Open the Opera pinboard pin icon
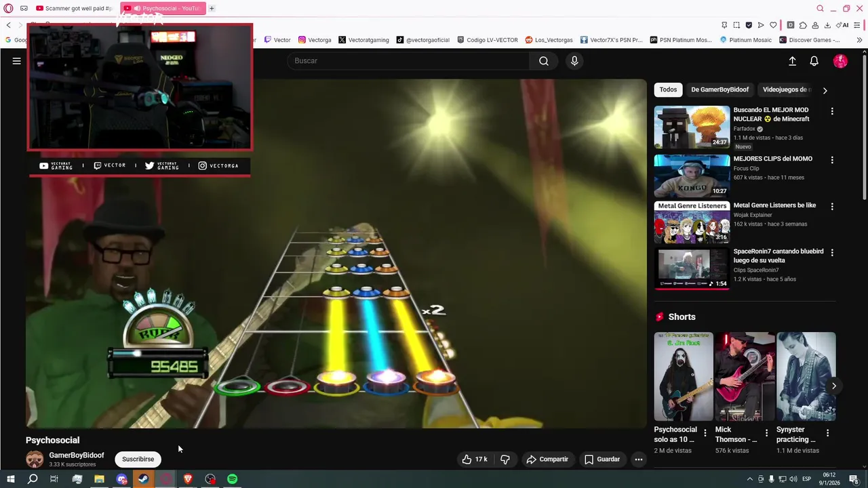Viewport: 868px width, 488px height. [x=724, y=25]
